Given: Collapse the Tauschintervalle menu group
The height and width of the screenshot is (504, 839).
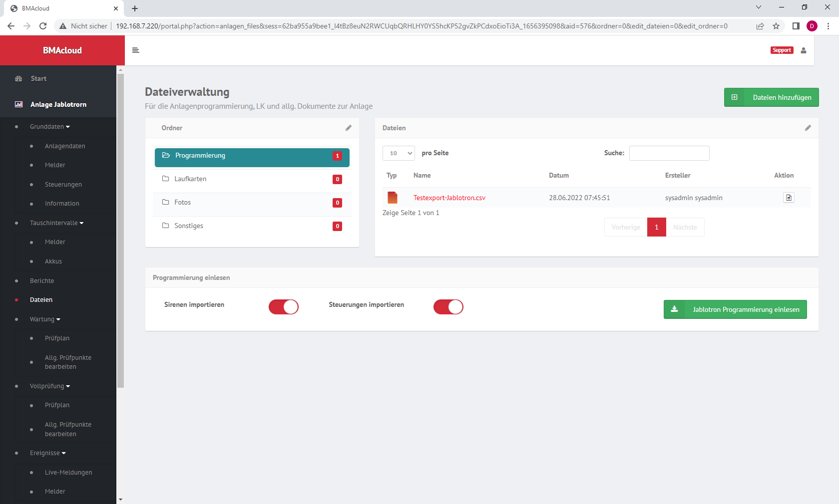Looking at the screenshot, I should (56, 223).
